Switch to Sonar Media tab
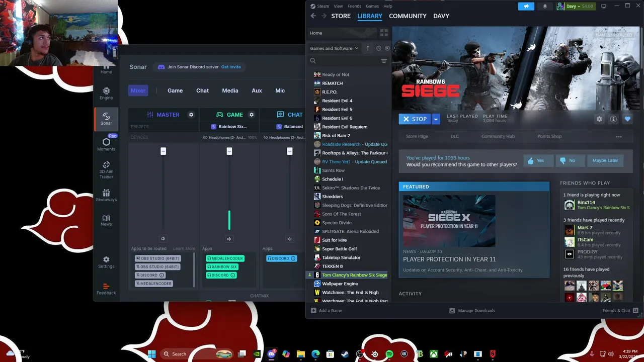 (x=230, y=90)
